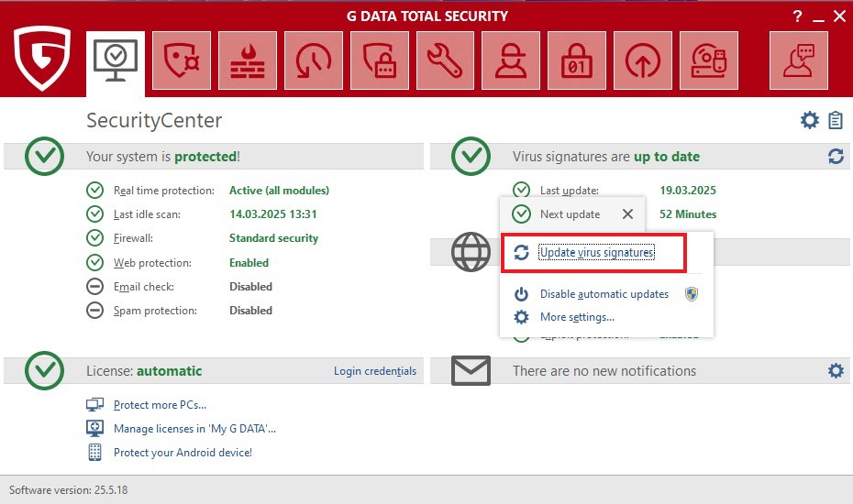The image size is (853, 504).
Task: Click green checkmark beside system protected header
Action: 44,156
